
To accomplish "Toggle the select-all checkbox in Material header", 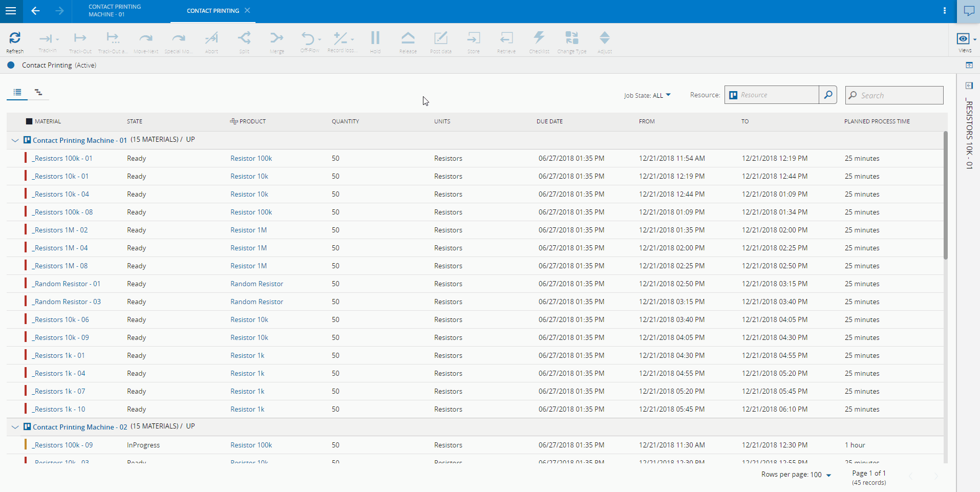I will click(29, 121).
